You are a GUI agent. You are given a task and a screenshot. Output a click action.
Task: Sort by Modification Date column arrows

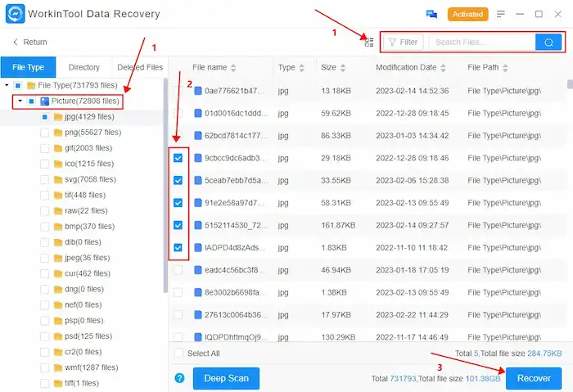point(444,68)
